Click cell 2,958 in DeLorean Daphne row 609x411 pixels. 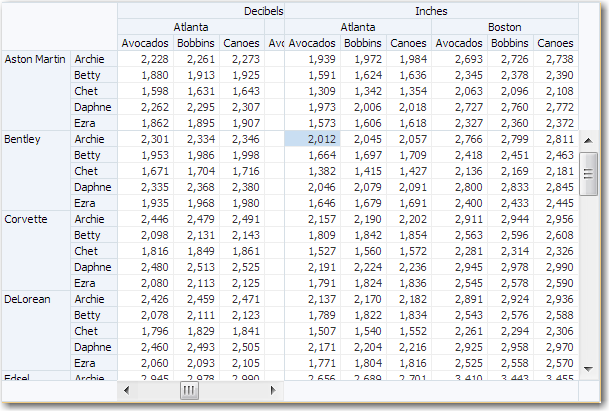510,347
